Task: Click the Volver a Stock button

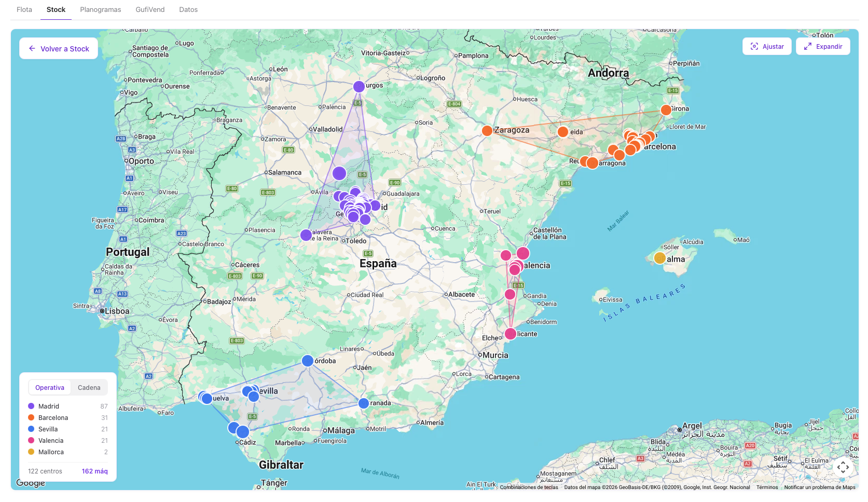Action: pos(59,48)
